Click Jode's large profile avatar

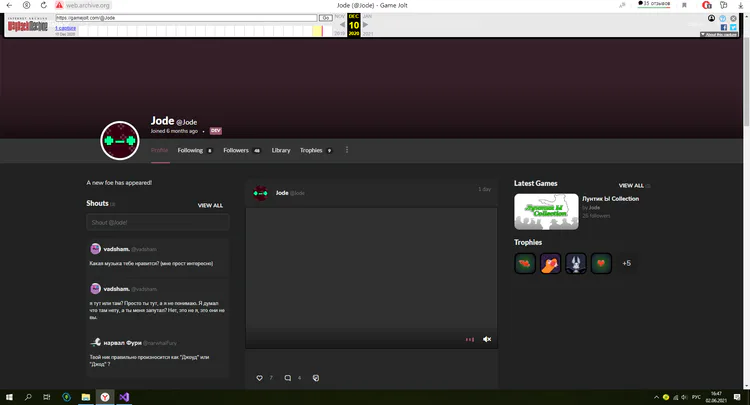(x=120, y=141)
